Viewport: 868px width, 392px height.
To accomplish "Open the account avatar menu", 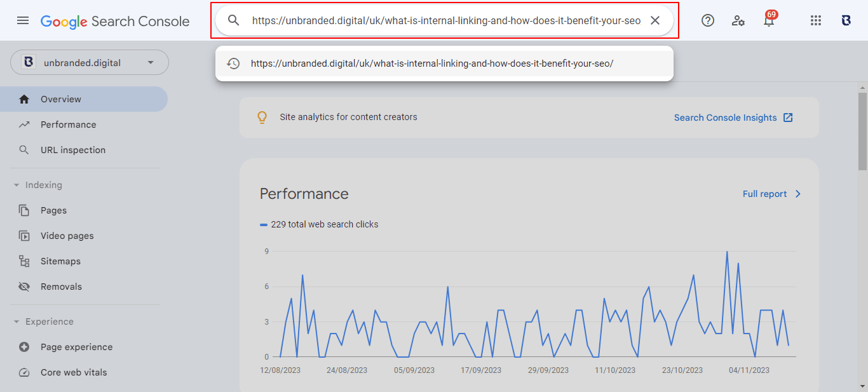I will pyautogui.click(x=846, y=20).
